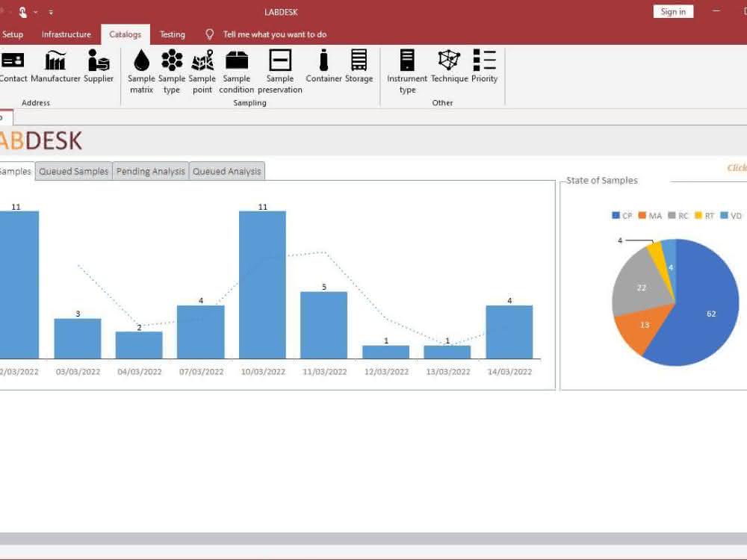
Task: Click the 13/03/2022 axis date label
Action: 447,372
